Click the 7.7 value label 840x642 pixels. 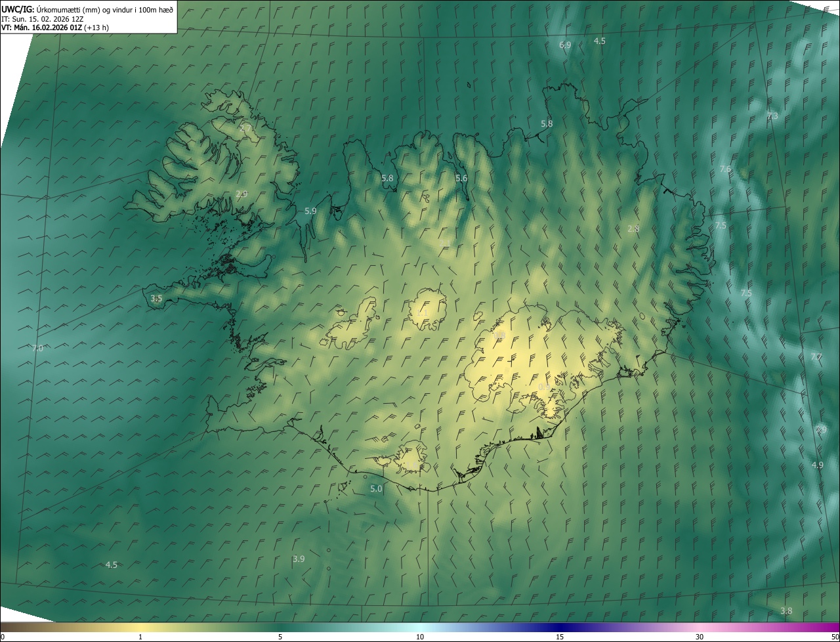816,357
